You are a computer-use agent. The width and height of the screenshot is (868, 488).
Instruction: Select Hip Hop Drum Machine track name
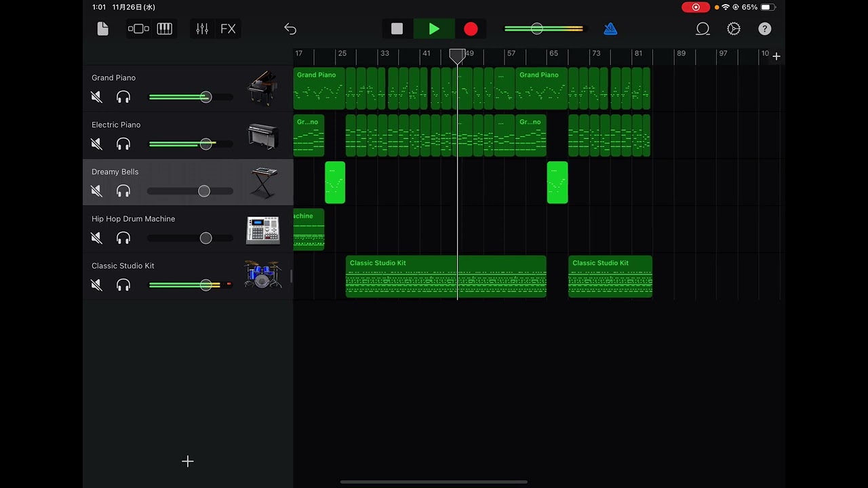pyautogui.click(x=133, y=219)
